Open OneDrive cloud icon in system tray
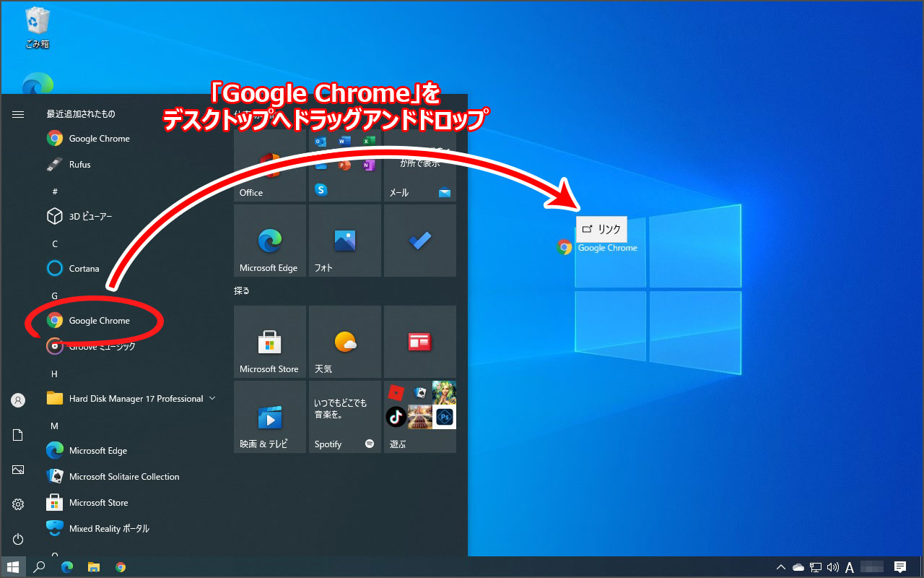This screenshot has width=924, height=578. (x=798, y=567)
